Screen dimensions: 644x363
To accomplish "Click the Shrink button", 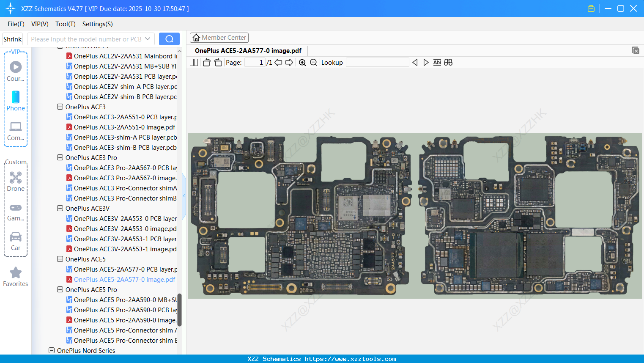I will coord(12,38).
